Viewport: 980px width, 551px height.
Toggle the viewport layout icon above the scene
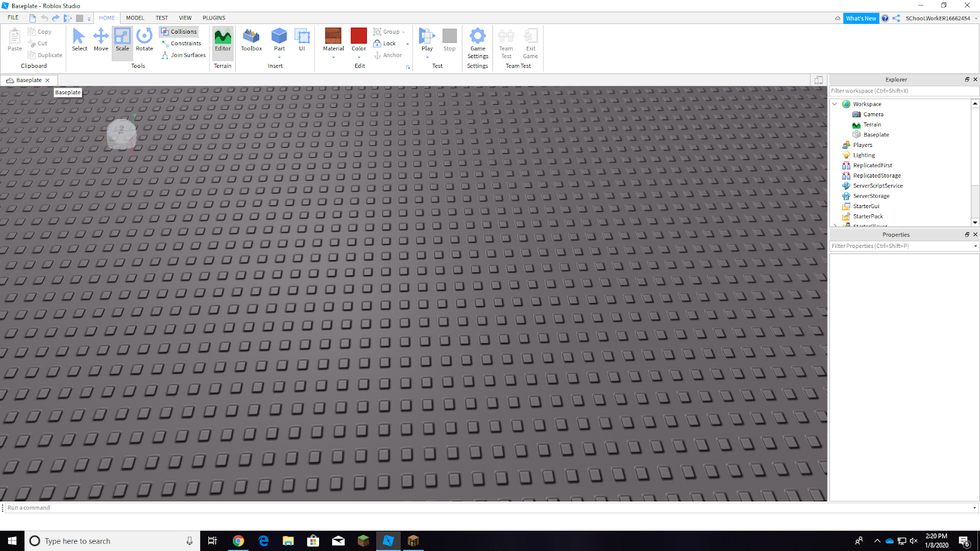point(818,80)
